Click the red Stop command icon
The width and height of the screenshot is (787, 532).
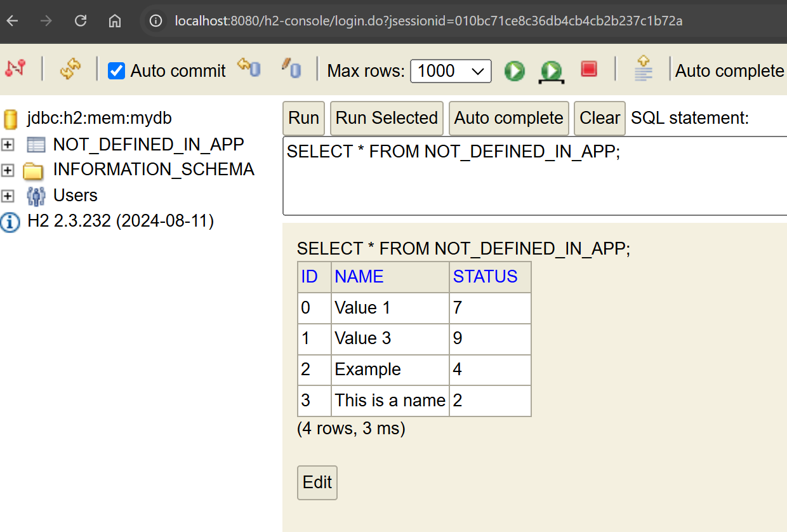tap(589, 69)
